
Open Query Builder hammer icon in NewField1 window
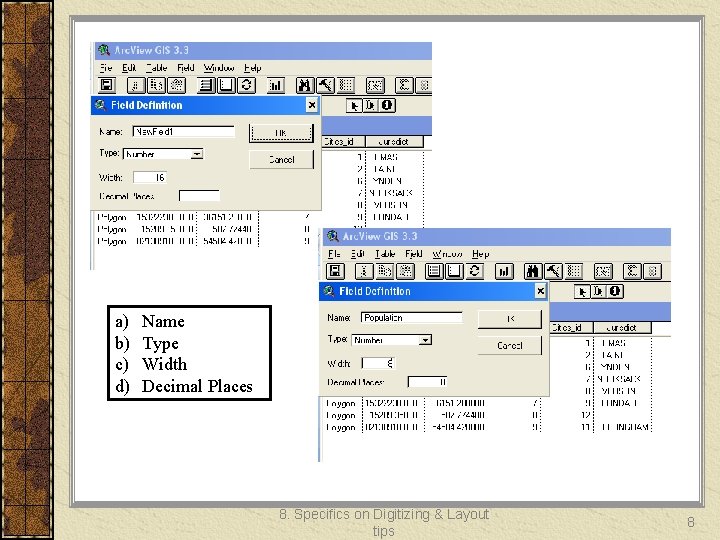click(325, 85)
